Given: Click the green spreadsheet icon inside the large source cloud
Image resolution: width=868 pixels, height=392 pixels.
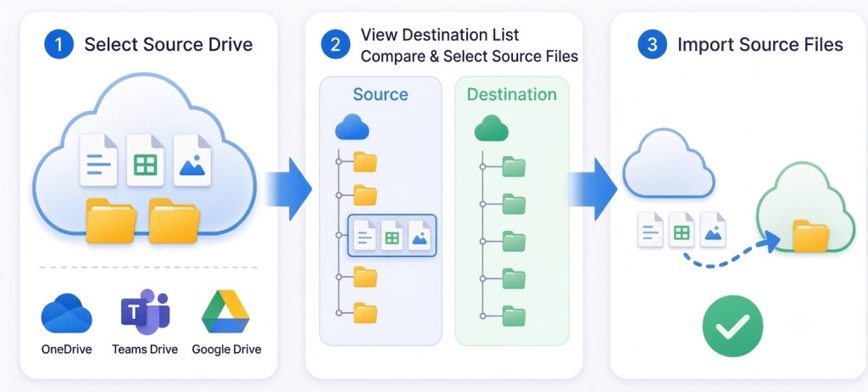Looking at the screenshot, I should click(146, 160).
